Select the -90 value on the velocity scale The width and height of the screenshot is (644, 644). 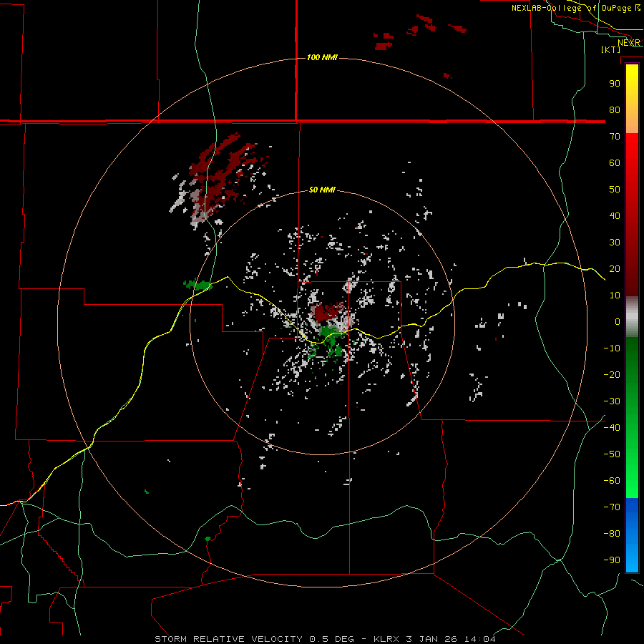point(612,560)
